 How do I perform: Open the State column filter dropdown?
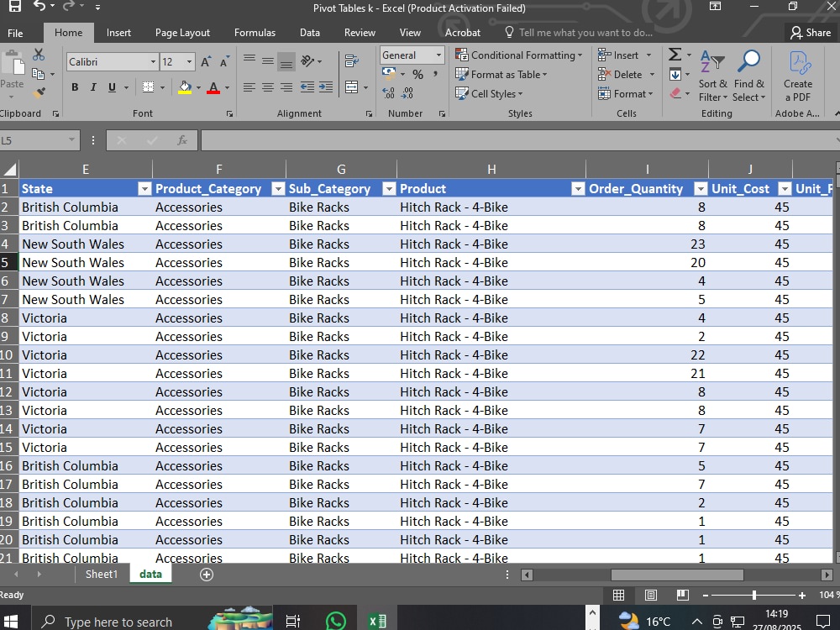click(144, 188)
